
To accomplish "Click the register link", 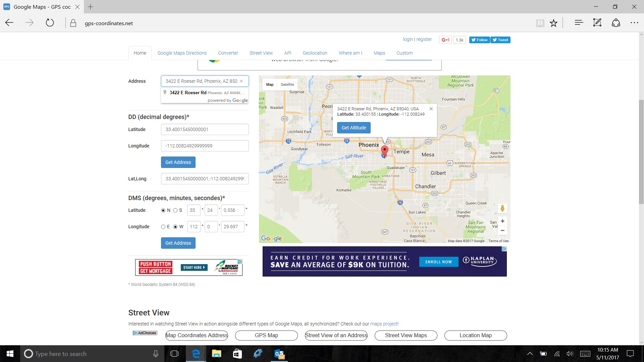I will click(424, 39).
